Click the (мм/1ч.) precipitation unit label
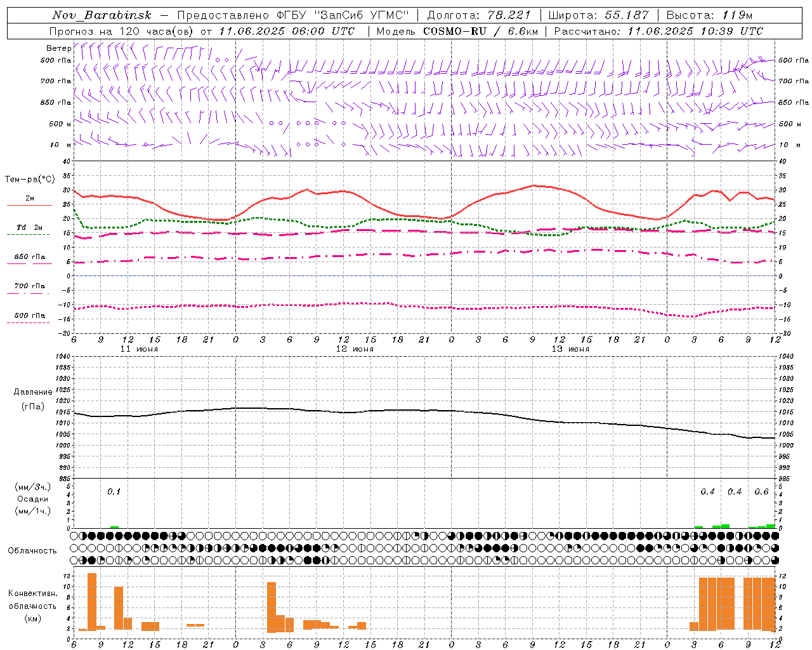This screenshot has width=812, height=650. 32,511
